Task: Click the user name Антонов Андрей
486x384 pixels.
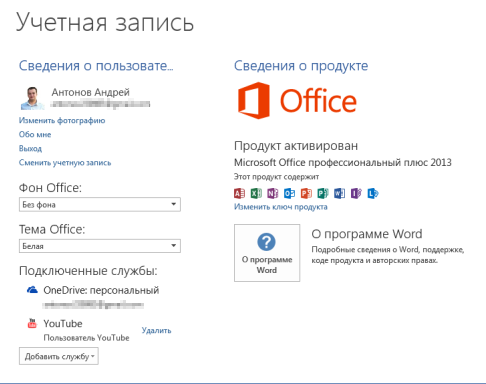Action: pyautogui.click(x=90, y=92)
